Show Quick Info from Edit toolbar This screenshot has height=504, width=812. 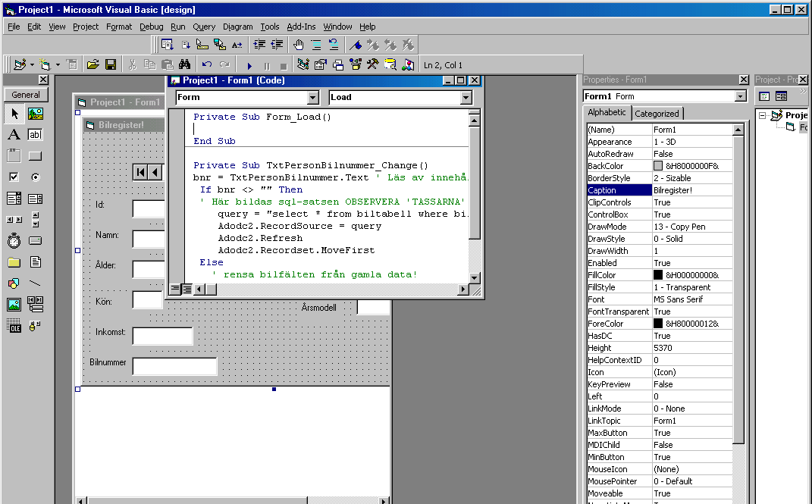click(202, 45)
